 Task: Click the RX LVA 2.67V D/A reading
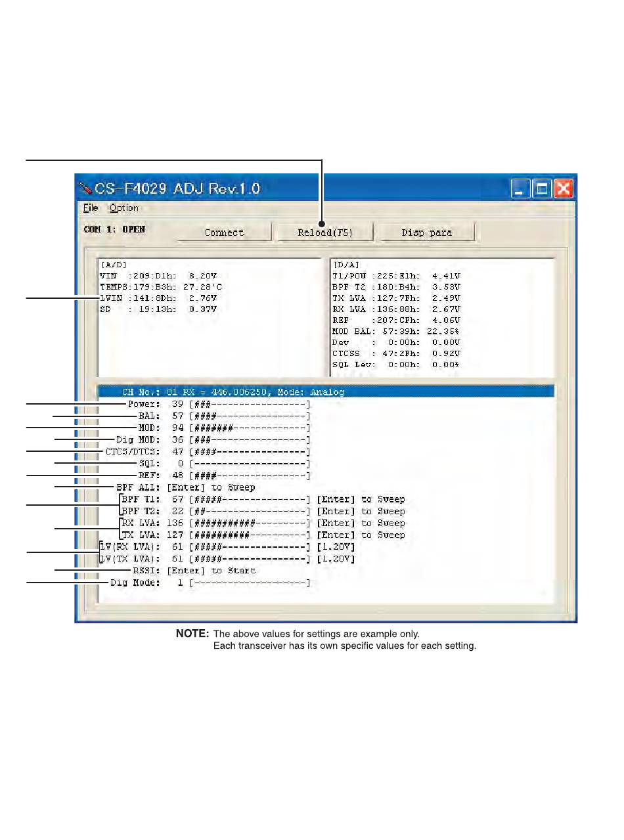(x=397, y=309)
